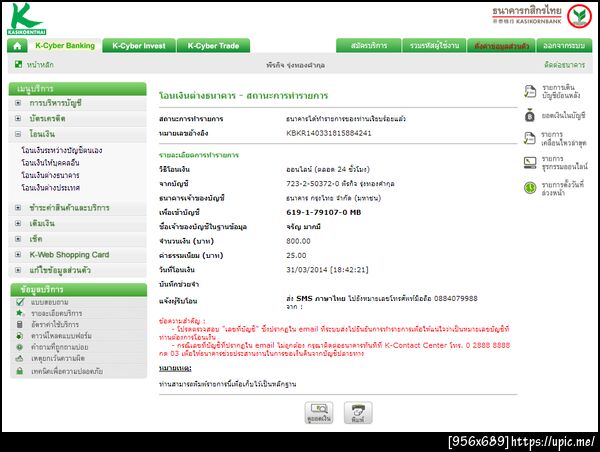The height and width of the screenshot is (452, 600).
Task: Click the เมนูบริการ panel header
Action: [x=77, y=89]
